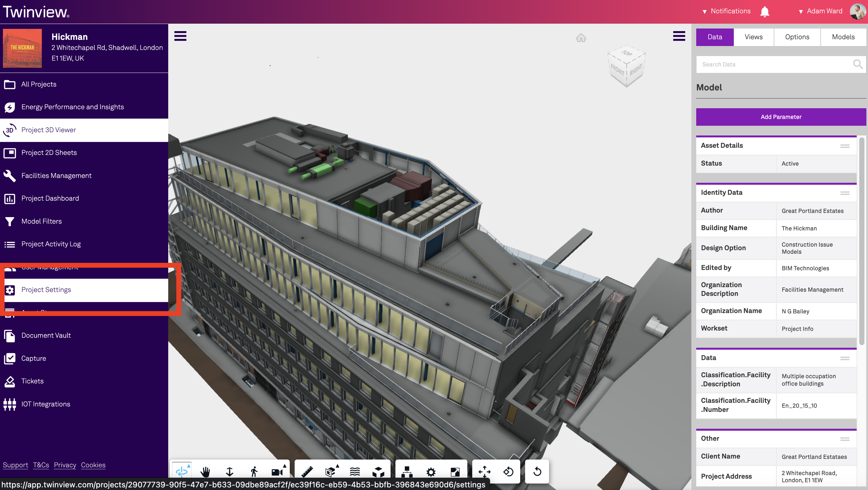This screenshot has width=868, height=490.
Task: Select the Pan hand tool
Action: 205,472
